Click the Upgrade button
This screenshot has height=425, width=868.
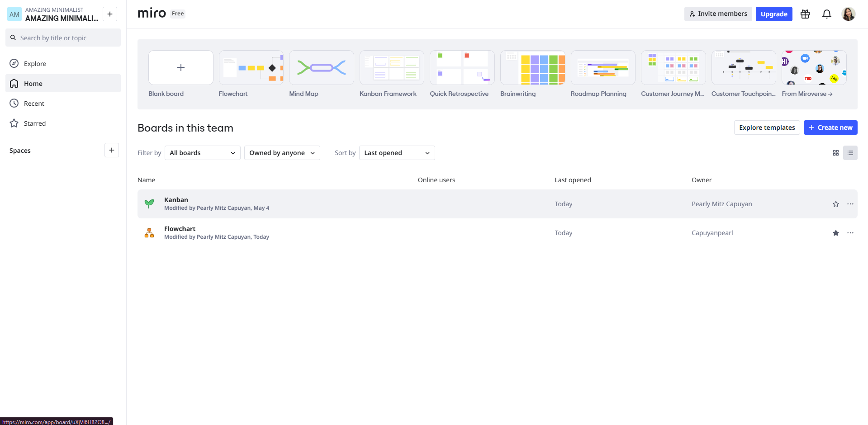tap(773, 14)
